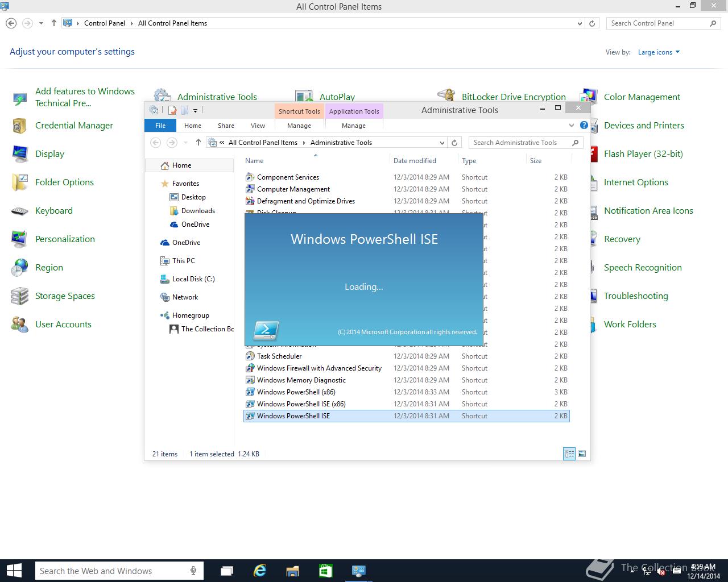Select Windows Firewall with Advanced Security
This screenshot has height=582, width=728.
pos(406,368)
